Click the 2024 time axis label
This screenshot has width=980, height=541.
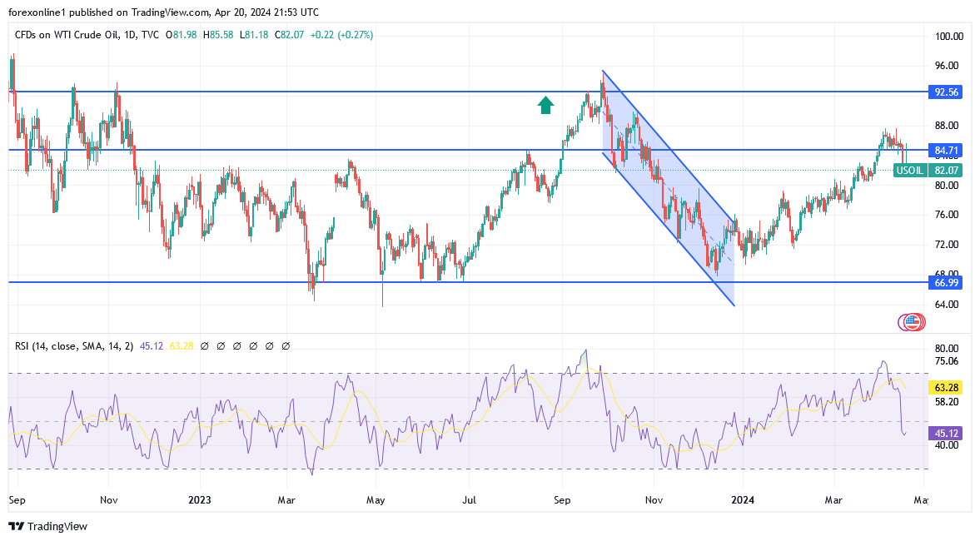[743, 499]
